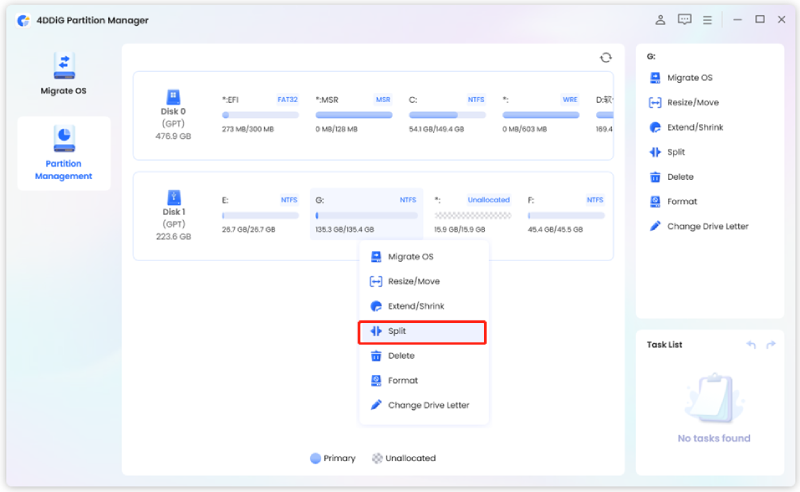Select Partition Management in the sidebar
800x492 pixels.
coord(64,153)
